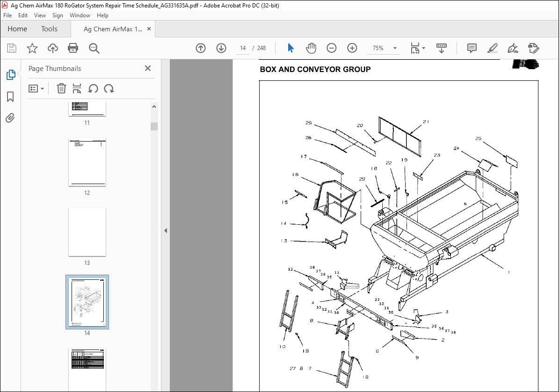The width and height of the screenshot is (559, 392).
Task: Click the page breaks/insert pages icon
Action: point(77,88)
